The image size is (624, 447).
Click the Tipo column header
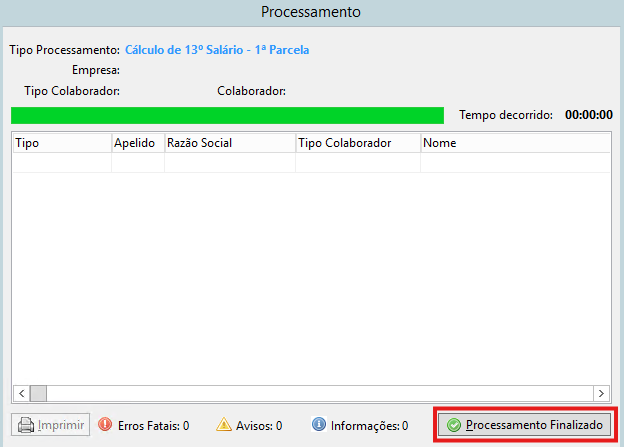62,143
